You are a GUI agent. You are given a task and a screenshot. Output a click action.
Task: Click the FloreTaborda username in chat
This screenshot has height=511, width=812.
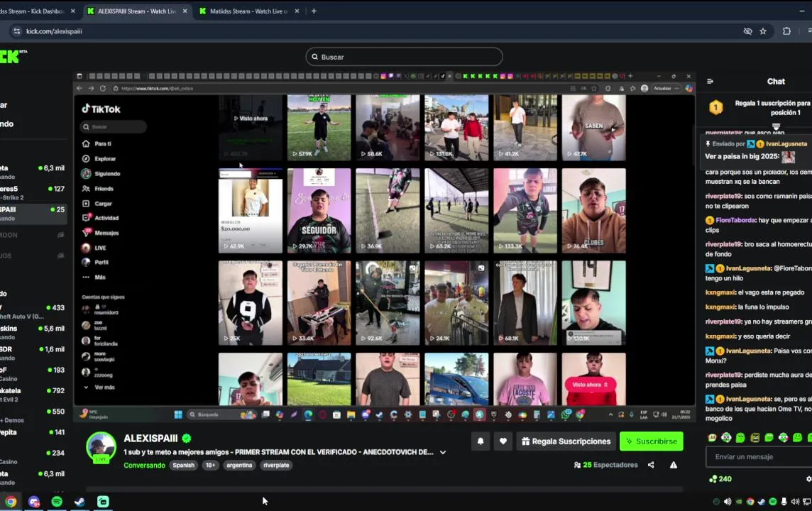[x=735, y=220]
